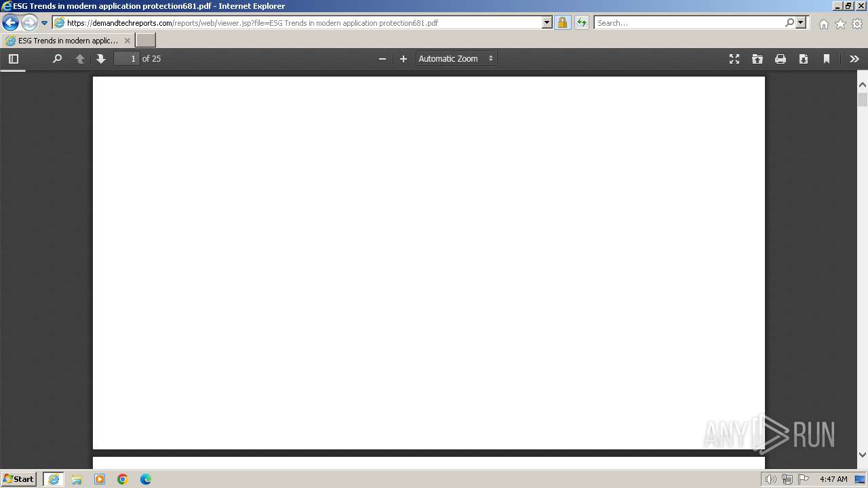Click the Action Center flag icon
The width and height of the screenshot is (868, 488).
(804, 479)
